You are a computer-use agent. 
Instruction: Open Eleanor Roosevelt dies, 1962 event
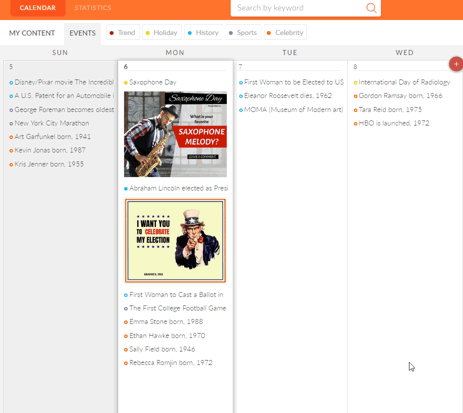click(285, 96)
